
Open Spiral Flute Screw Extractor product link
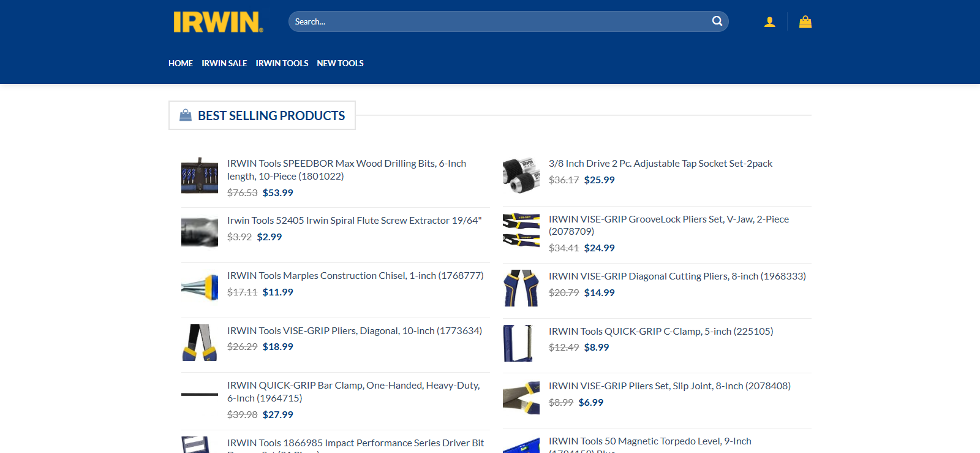[354, 221]
